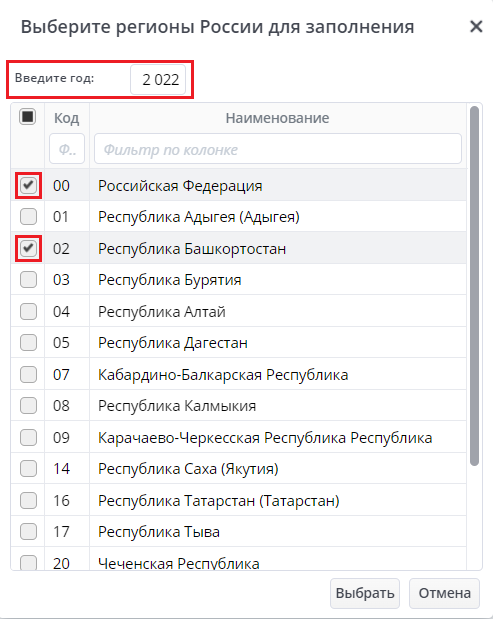Click code cell 14
This screenshot has height=619, width=493.
click(62, 469)
